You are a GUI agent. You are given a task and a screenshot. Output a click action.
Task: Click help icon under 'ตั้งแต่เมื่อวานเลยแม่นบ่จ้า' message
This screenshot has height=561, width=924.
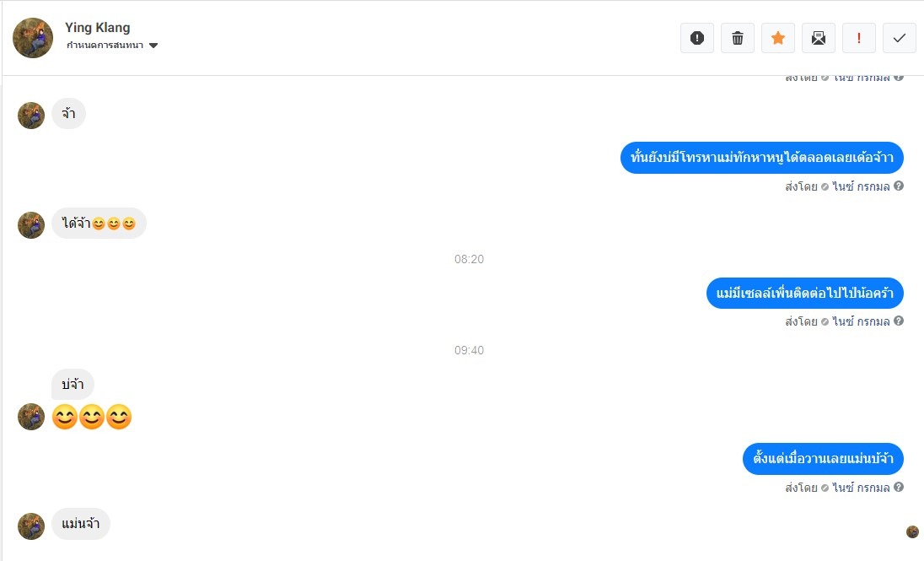tap(899, 488)
